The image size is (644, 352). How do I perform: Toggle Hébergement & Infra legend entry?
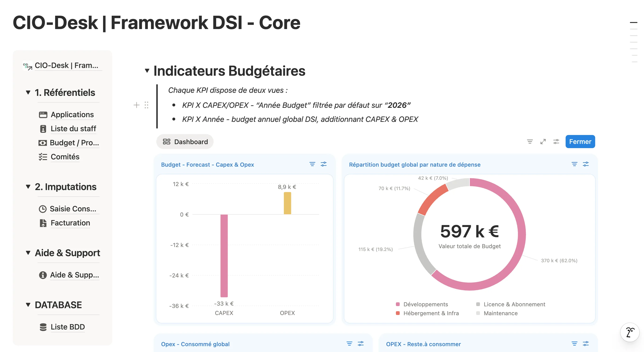pyautogui.click(x=427, y=313)
